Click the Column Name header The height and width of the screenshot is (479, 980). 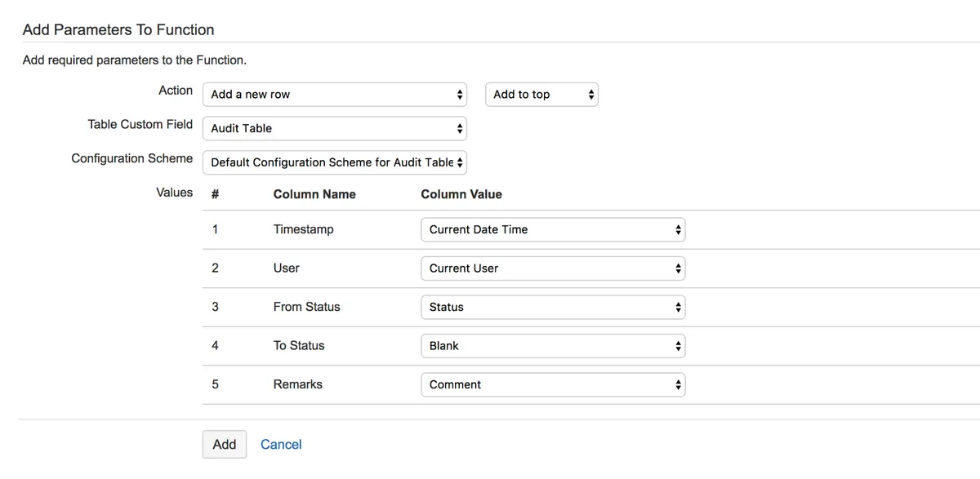(314, 194)
